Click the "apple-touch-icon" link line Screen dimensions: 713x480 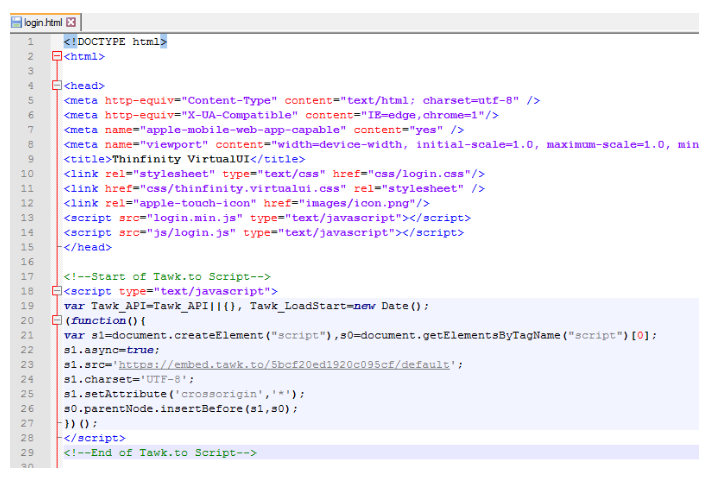coord(247,203)
